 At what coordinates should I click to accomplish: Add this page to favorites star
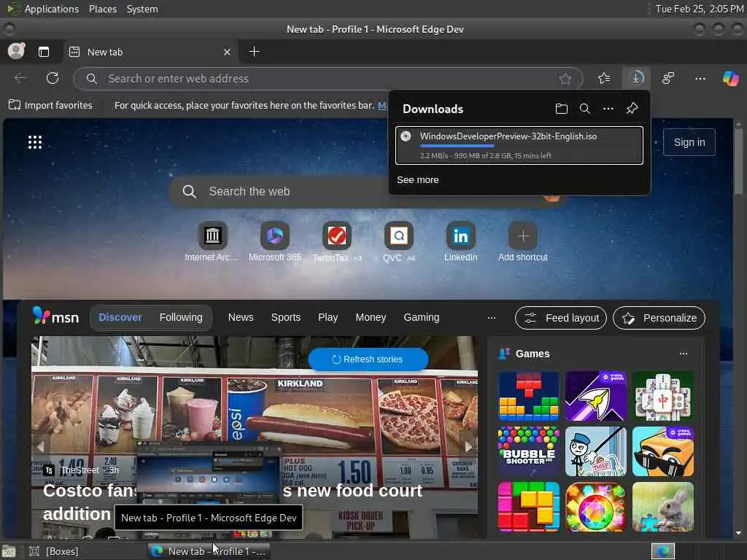[x=565, y=79]
